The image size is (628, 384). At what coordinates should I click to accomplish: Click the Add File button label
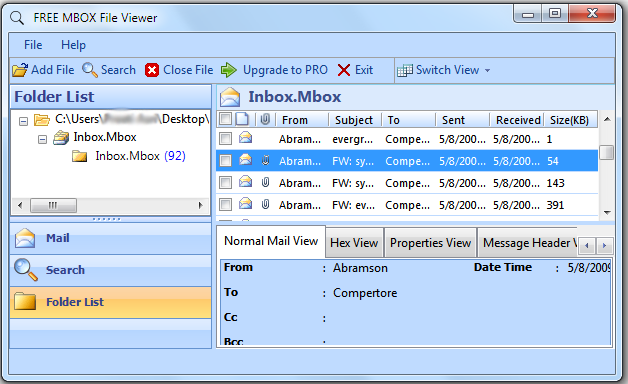[x=53, y=70]
